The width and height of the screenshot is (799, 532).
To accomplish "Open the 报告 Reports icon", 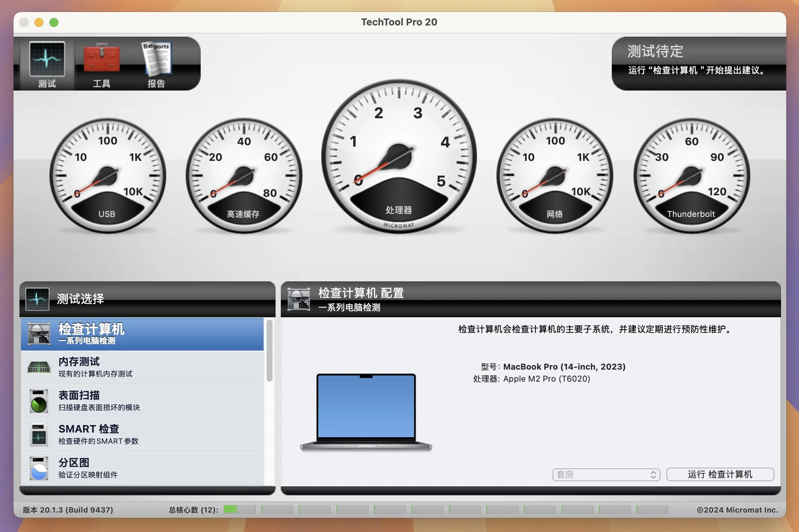I will [x=157, y=58].
